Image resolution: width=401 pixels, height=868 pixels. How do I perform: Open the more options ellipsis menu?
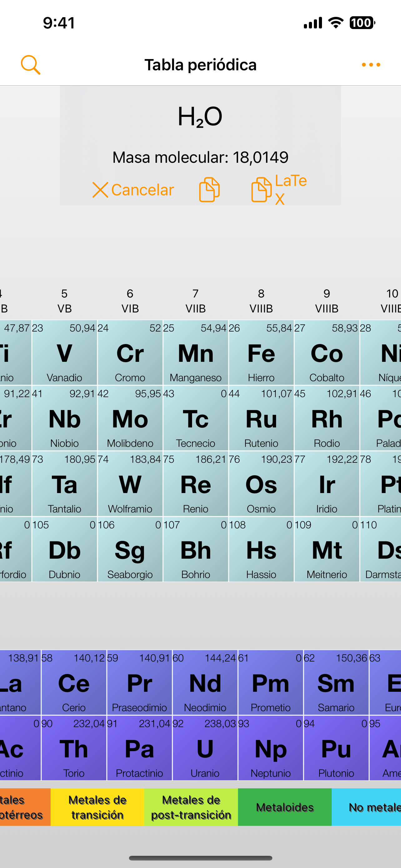pyautogui.click(x=371, y=65)
